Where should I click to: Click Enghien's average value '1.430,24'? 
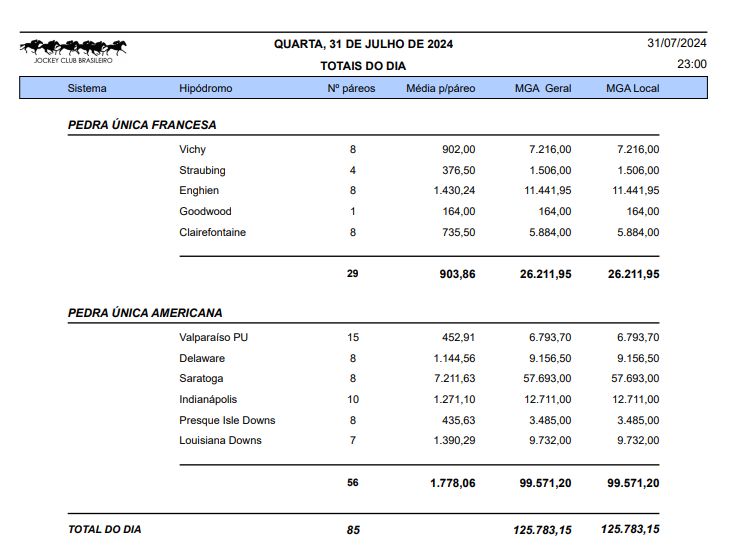point(454,190)
